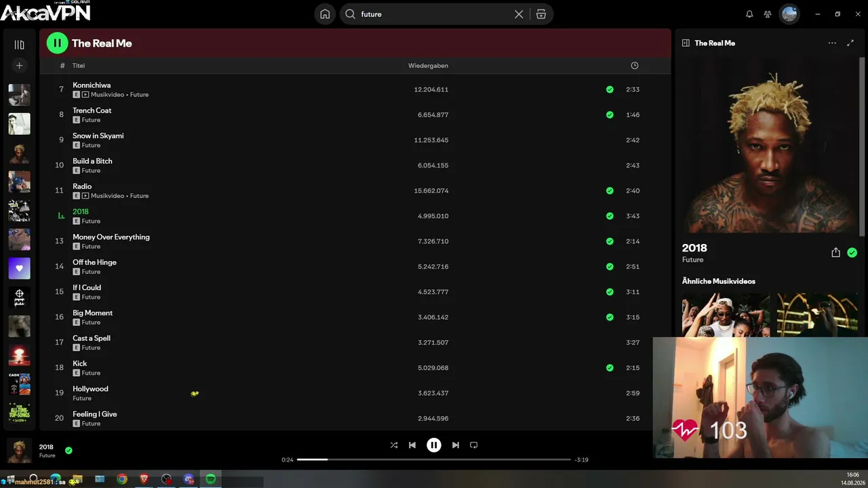Seek within the playback progress bar
This screenshot has width=868, height=488.
pos(434,460)
